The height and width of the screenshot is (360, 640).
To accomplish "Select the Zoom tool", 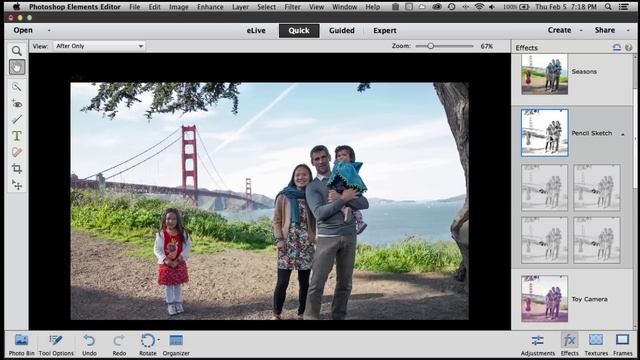I will point(17,51).
